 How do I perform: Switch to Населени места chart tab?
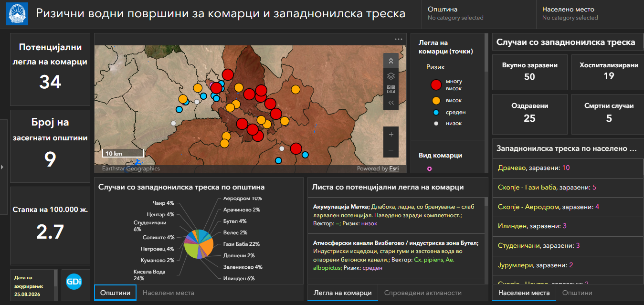168,293
